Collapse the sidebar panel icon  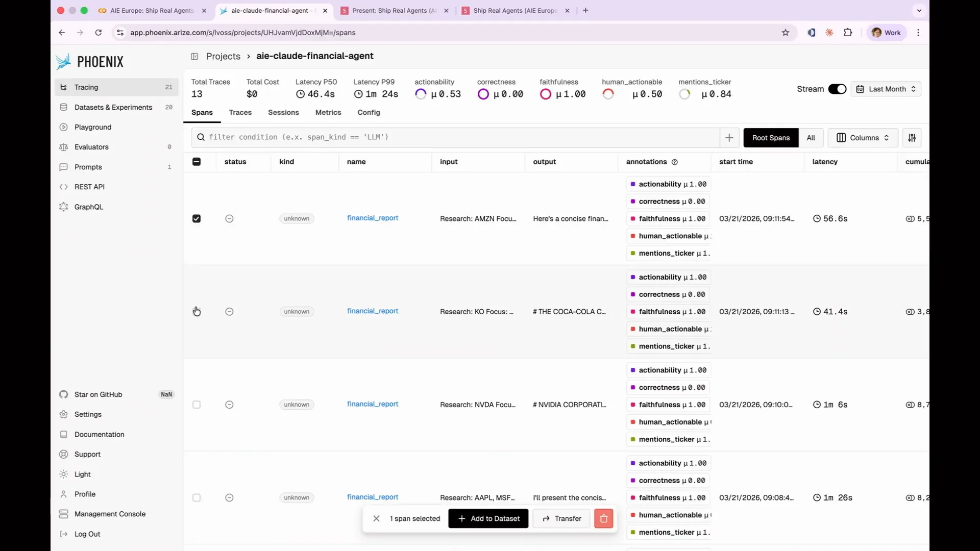coord(194,56)
